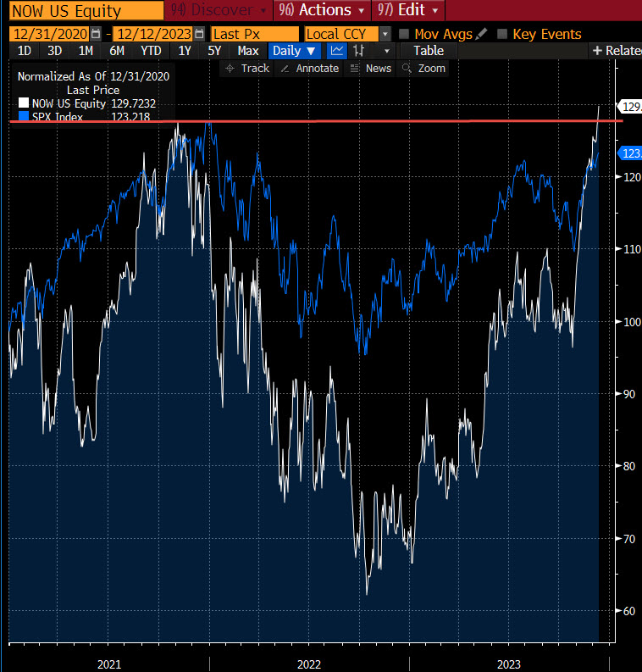Click the 12/12/2023 end date field
Screen dimensions: 642x672
[x=154, y=34]
